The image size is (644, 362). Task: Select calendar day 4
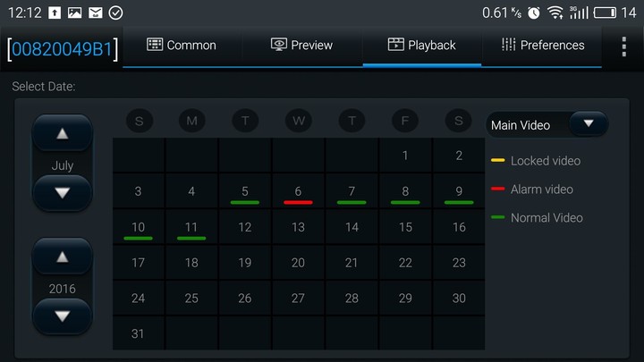191,191
